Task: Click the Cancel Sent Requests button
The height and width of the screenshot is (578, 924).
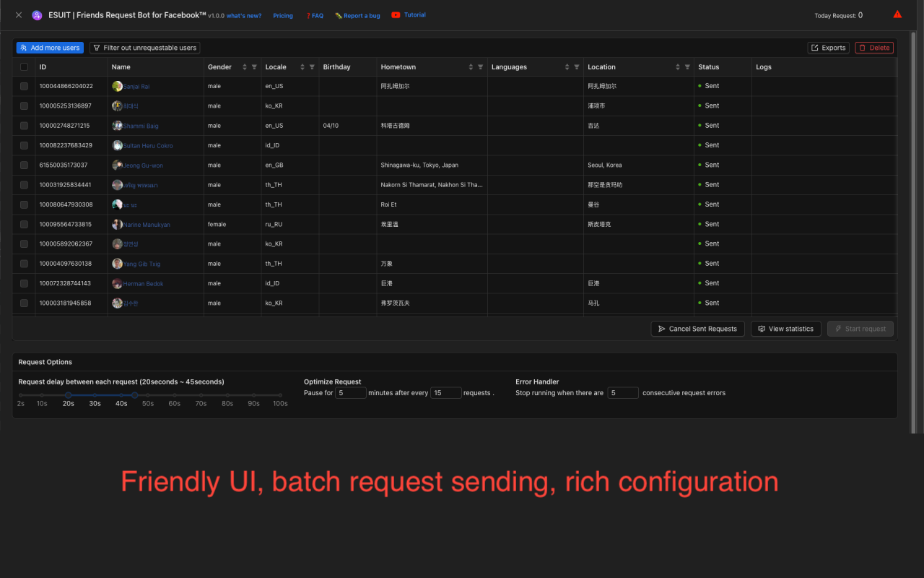Action: pos(697,329)
